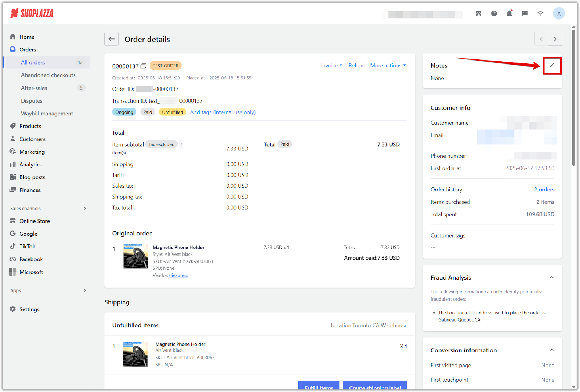Click the Fulfill items button
This screenshot has width=580, height=392.
319,386
